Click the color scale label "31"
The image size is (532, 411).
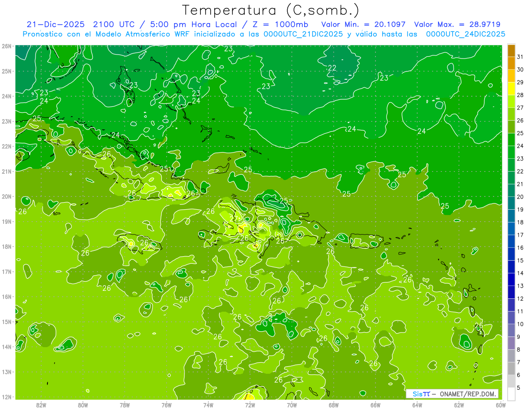click(520, 56)
